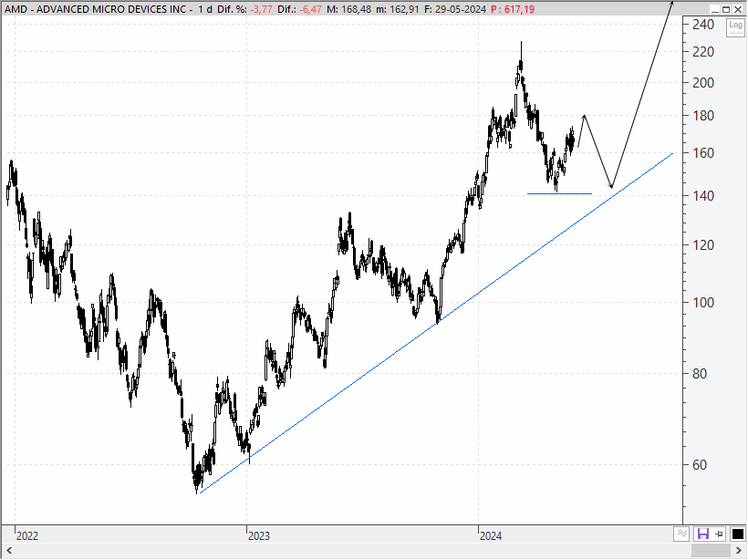Image resolution: width=748 pixels, height=560 pixels.
Task: Click the 60 price axis label
Action: click(x=700, y=465)
